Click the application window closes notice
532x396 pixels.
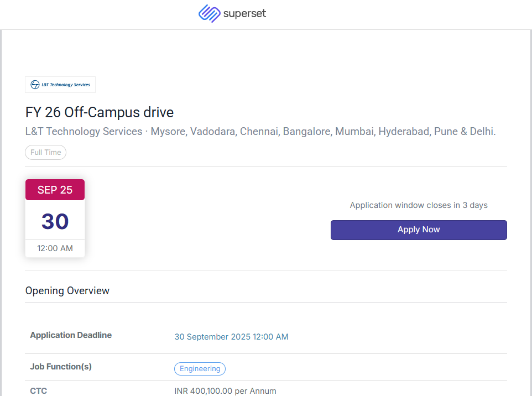(x=419, y=205)
